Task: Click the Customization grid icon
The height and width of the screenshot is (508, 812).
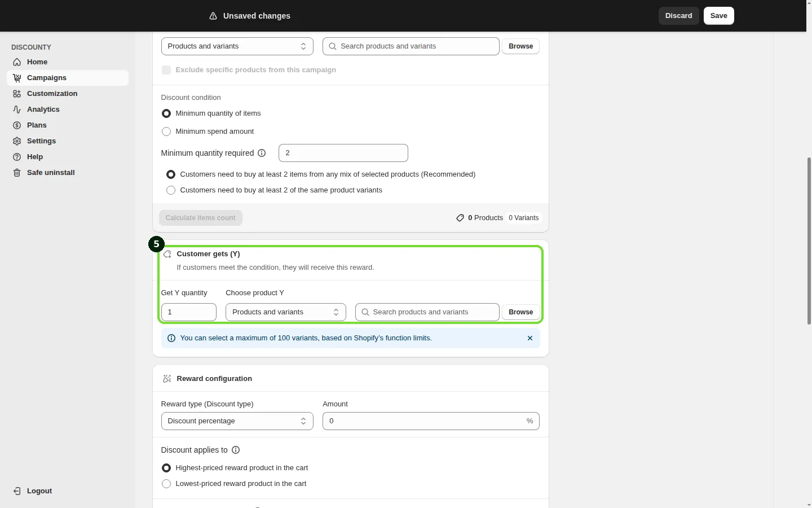Action: click(17, 94)
